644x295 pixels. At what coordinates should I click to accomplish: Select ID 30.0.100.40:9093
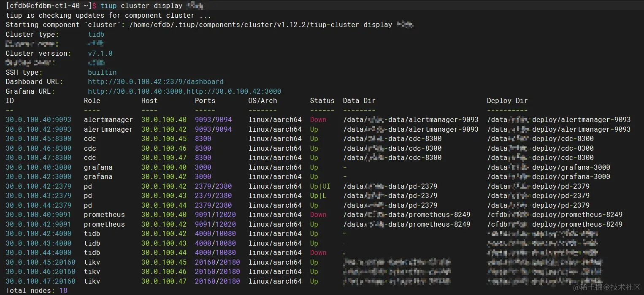pos(38,120)
